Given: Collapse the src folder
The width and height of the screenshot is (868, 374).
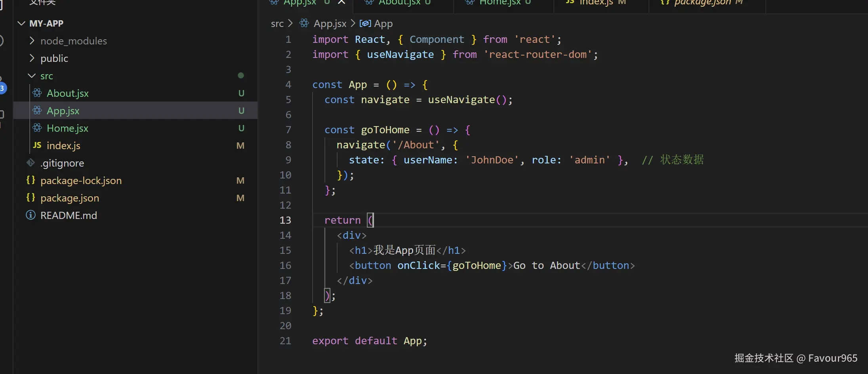Looking at the screenshot, I should click(32, 76).
